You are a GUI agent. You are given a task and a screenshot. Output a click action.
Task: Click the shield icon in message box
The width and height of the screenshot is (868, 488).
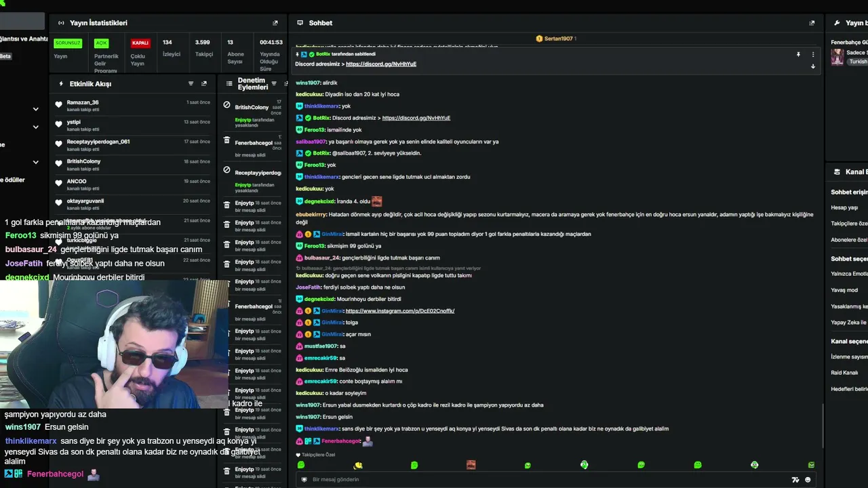pos(303,480)
